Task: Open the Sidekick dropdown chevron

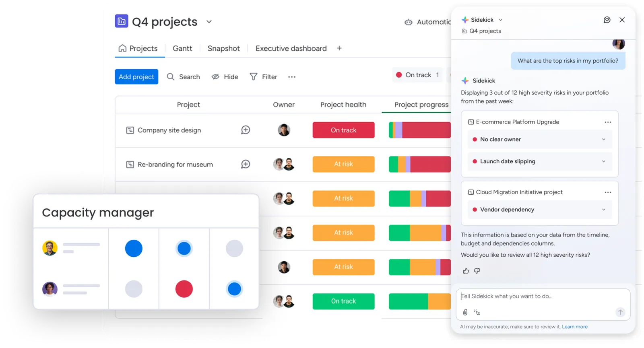Action: coord(501,20)
